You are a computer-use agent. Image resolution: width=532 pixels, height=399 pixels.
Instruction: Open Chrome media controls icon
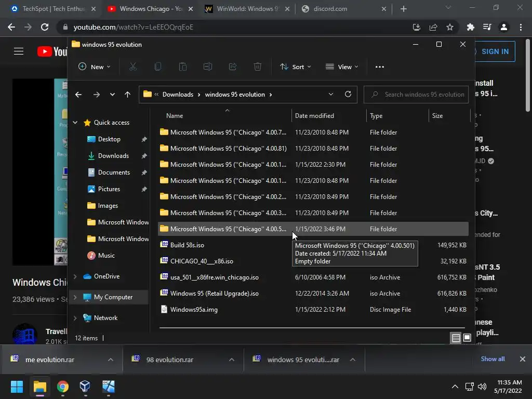click(487, 27)
